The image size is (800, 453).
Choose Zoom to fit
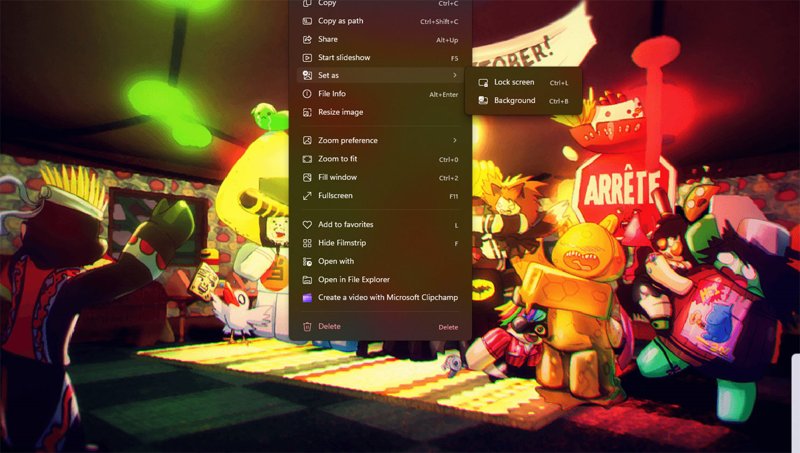(x=381, y=159)
